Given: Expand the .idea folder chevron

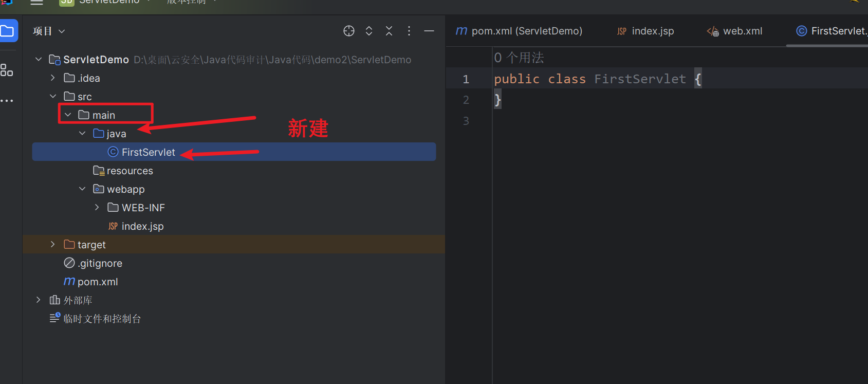Looking at the screenshot, I should [x=53, y=78].
